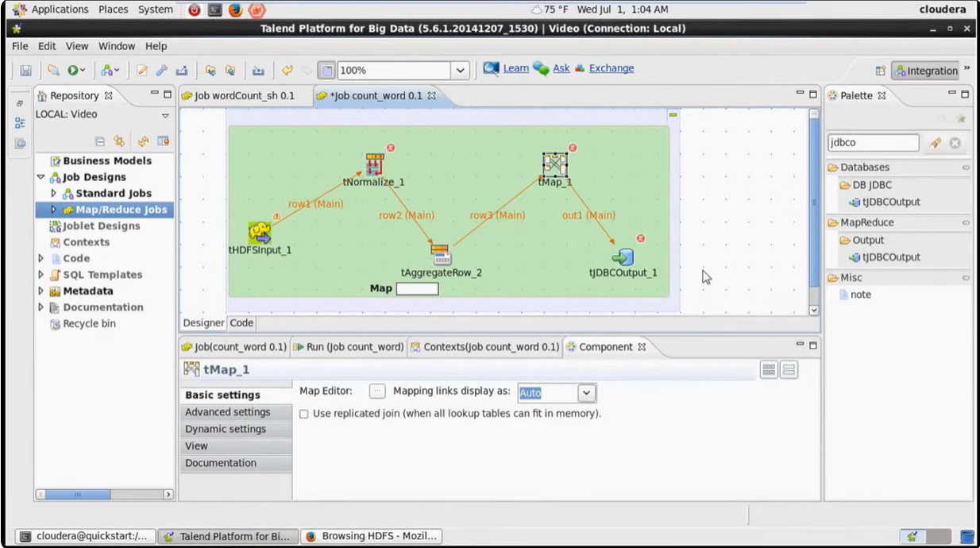The width and height of the screenshot is (980, 548).
Task: Select the note palette item
Action: point(855,295)
